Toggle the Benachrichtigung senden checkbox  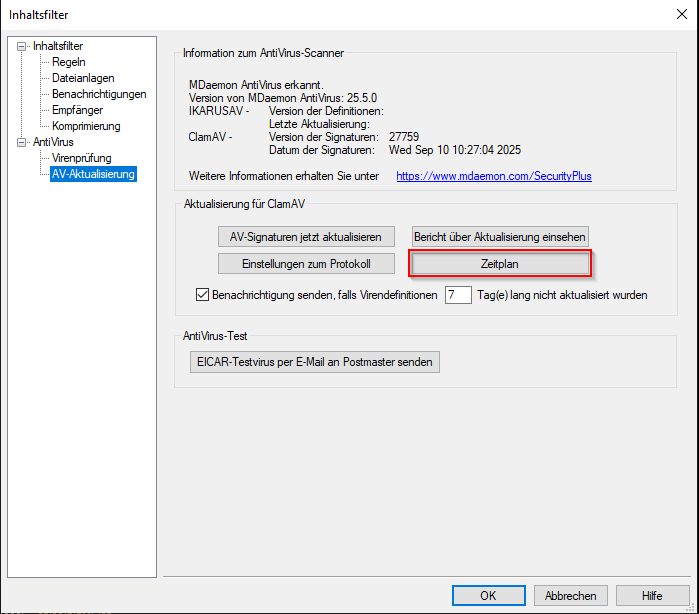tap(202, 295)
